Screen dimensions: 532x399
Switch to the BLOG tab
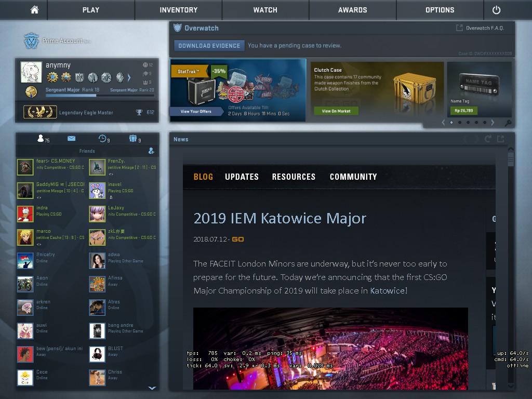[203, 177]
